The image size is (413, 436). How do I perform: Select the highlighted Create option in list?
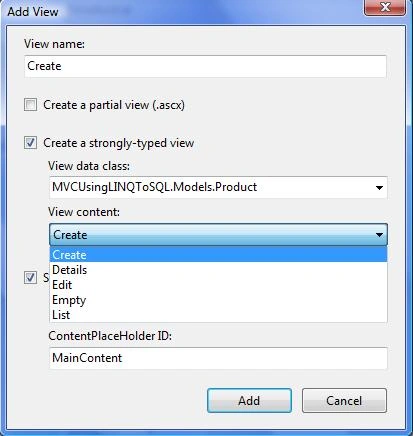pyautogui.click(x=218, y=255)
